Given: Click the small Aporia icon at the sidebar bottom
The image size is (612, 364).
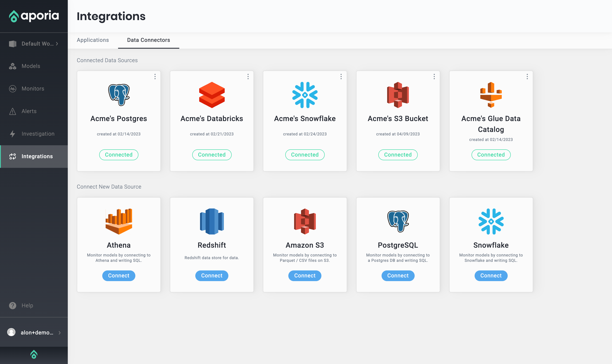Looking at the screenshot, I should coord(34,354).
